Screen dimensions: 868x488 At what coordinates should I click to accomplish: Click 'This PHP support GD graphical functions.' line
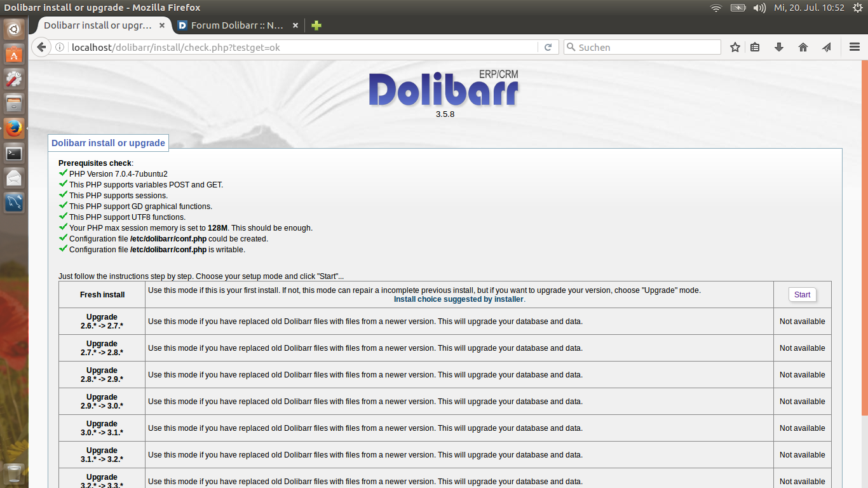[x=140, y=207]
